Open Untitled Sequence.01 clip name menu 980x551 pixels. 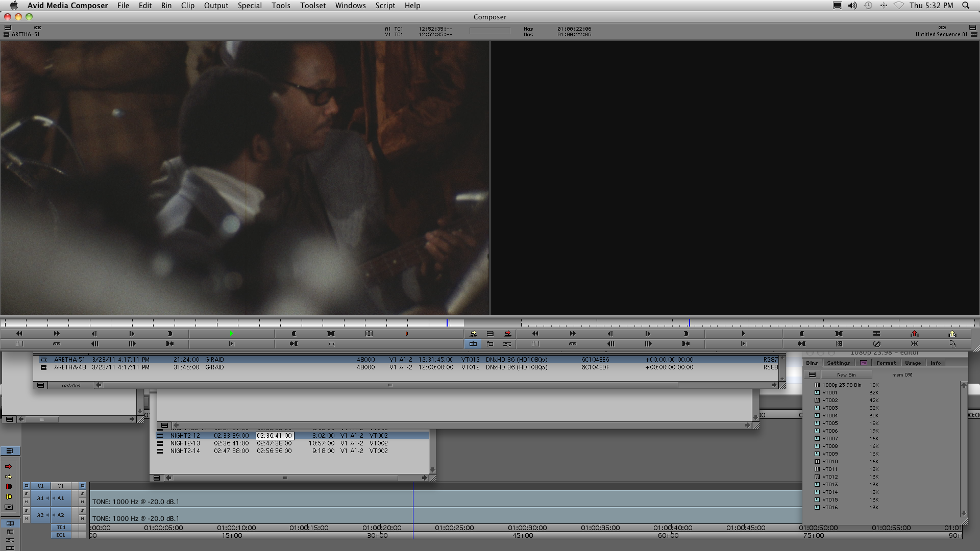tap(941, 34)
